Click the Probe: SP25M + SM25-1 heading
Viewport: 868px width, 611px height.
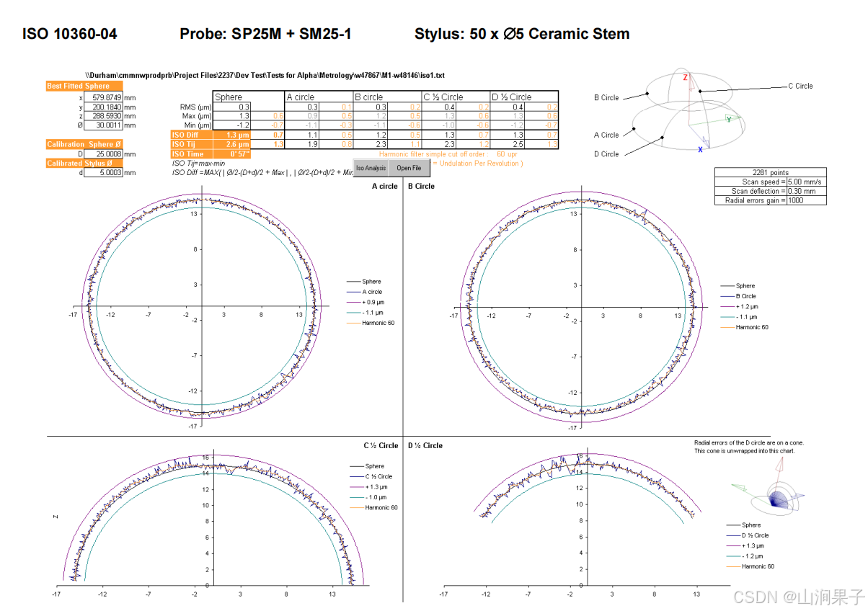pos(265,34)
